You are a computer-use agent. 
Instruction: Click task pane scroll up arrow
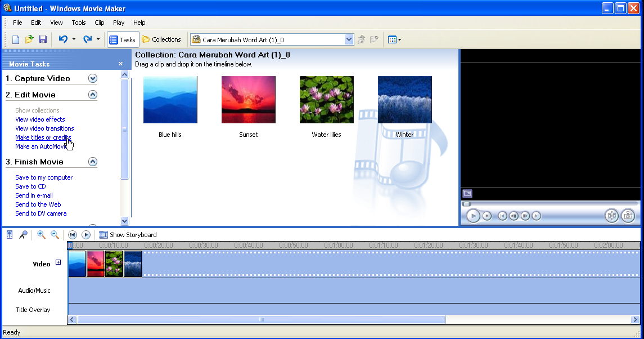coord(125,75)
